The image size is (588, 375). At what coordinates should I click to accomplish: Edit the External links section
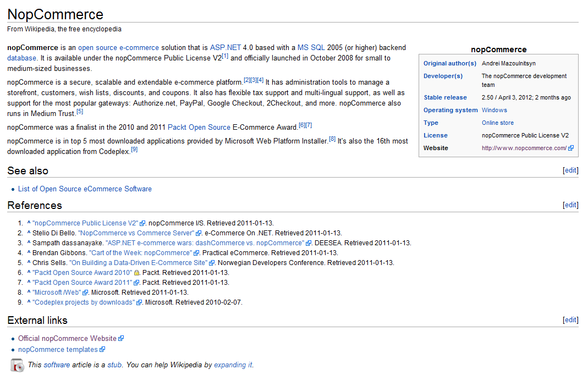tap(571, 320)
